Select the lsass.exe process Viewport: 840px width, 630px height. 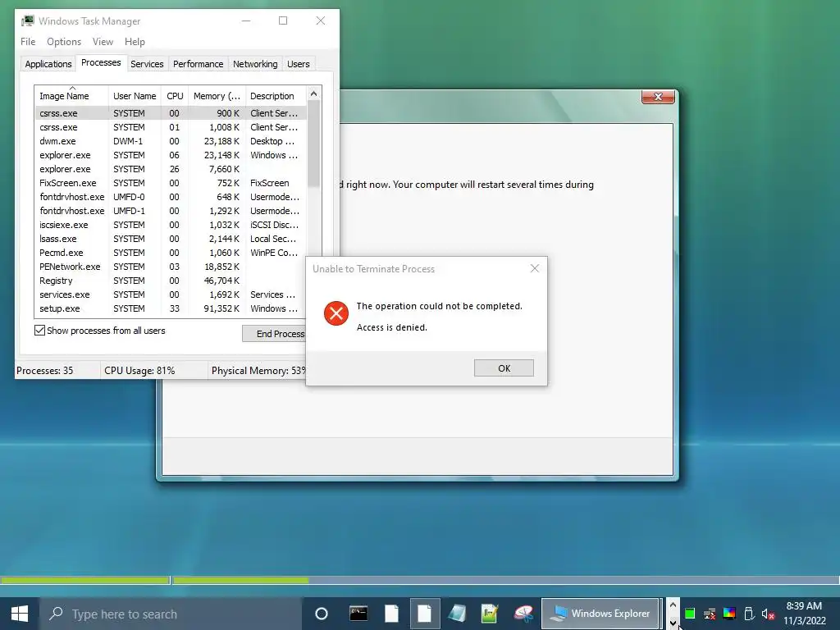tap(171, 239)
